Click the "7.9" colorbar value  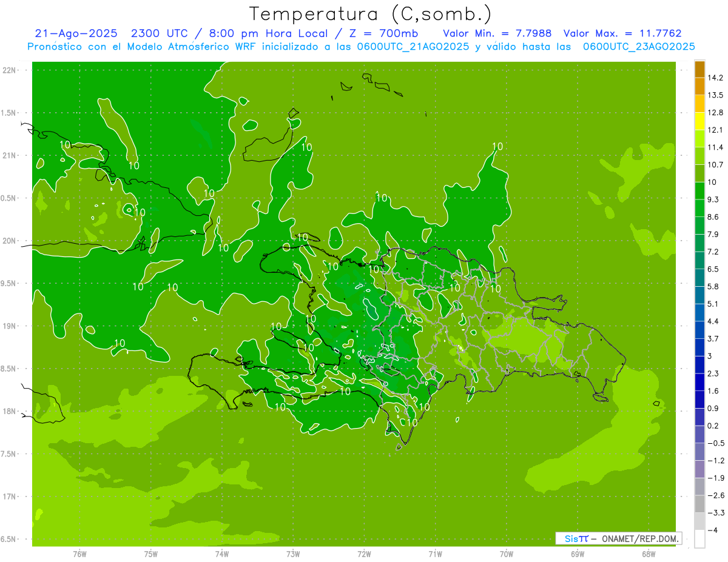pos(713,234)
